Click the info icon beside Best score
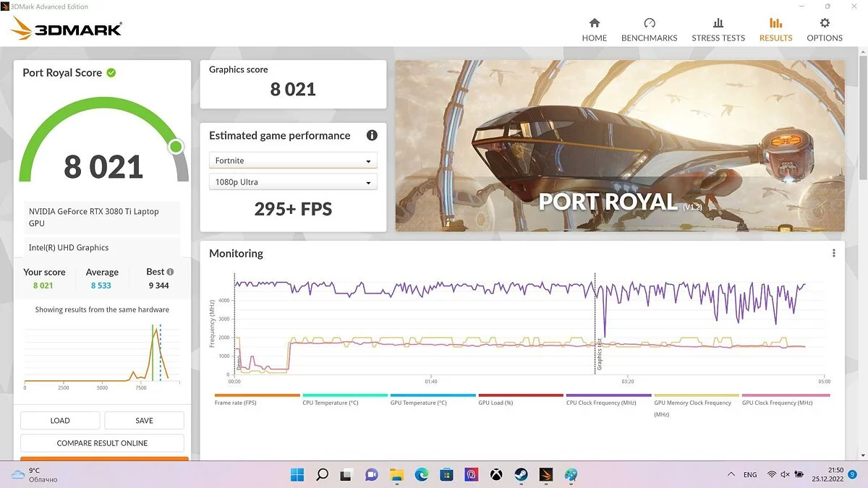The height and width of the screenshot is (488, 868). [171, 272]
